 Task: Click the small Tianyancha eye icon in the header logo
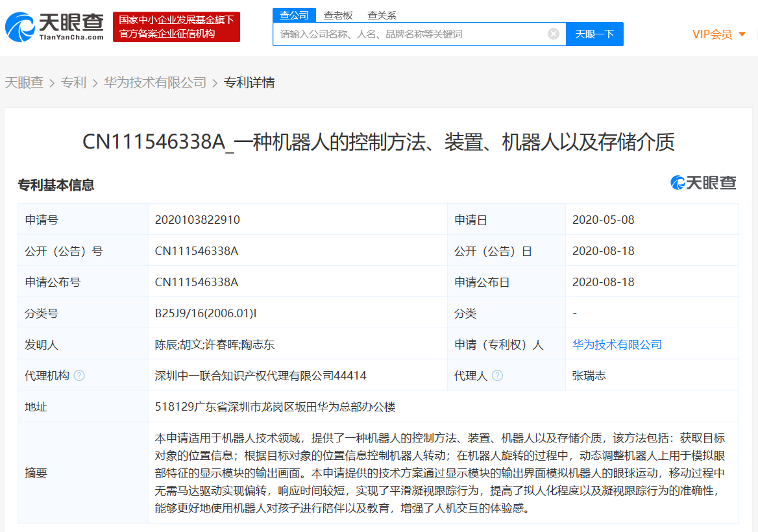[21, 26]
